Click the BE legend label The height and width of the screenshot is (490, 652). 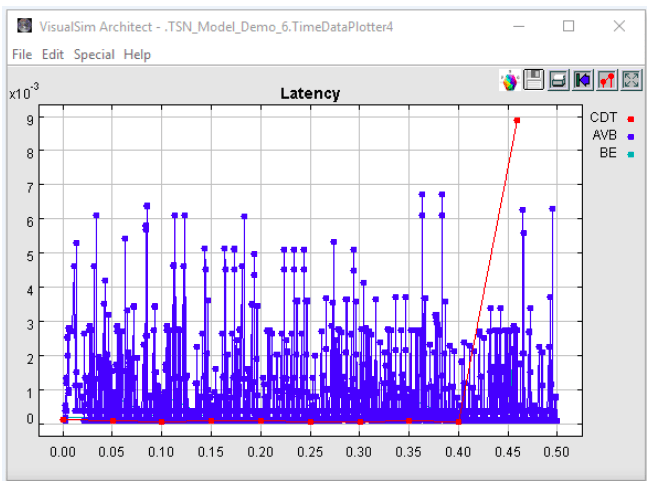point(608,153)
